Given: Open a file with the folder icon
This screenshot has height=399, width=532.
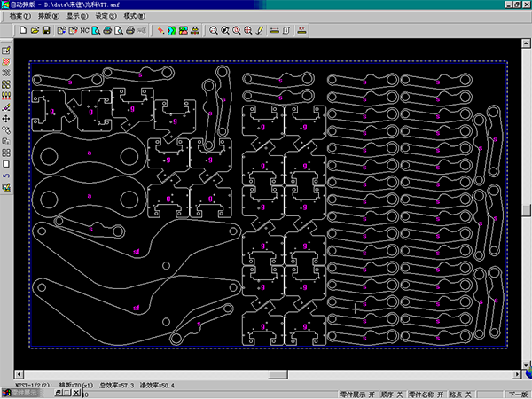Looking at the screenshot, I should [35, 30].
